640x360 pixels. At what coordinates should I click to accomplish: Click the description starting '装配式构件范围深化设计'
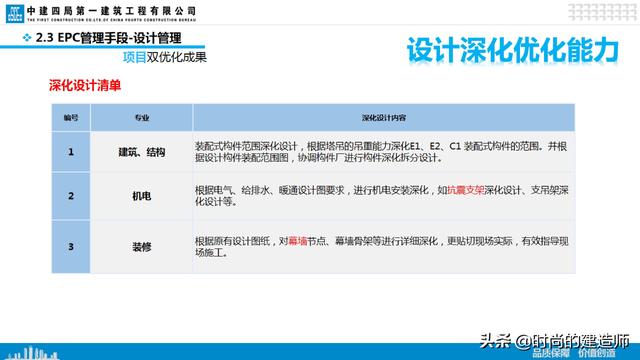point(381,152)
